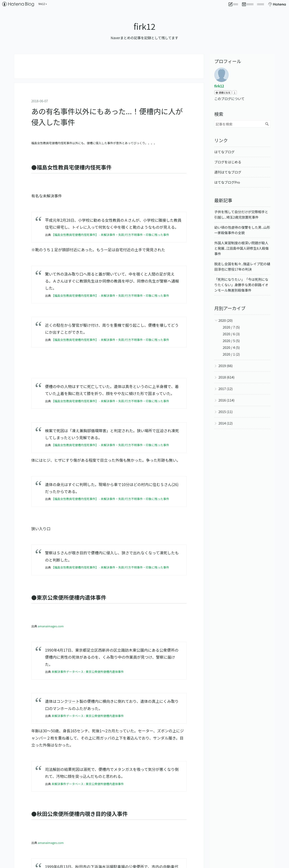Open the firk12 profile name link
289x868 pixels.
coord(219,86)
